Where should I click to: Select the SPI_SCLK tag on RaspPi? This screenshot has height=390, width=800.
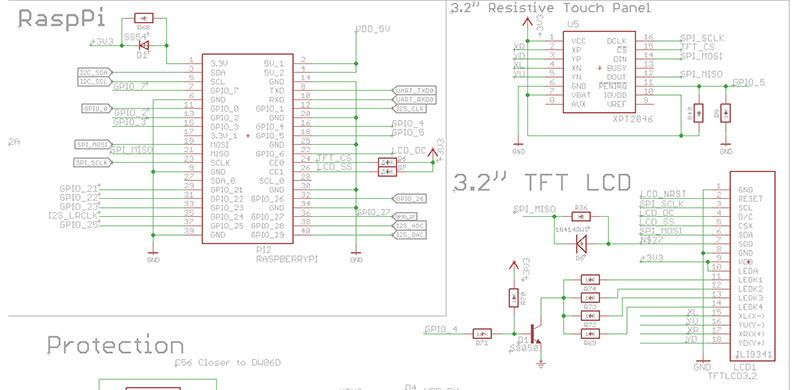pyautogui.click(x=93, y=162)
